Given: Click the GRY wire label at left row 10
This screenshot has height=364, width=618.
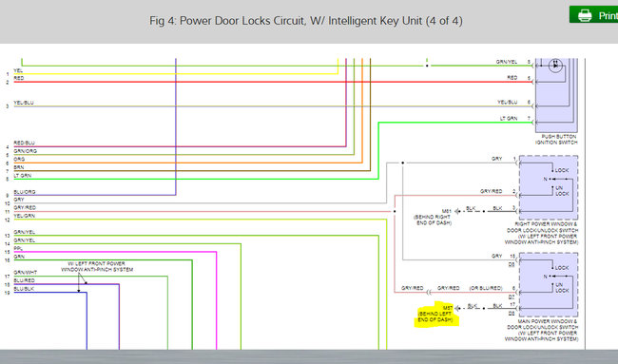Looking at the screenshot, I should (x=19, y=200).
